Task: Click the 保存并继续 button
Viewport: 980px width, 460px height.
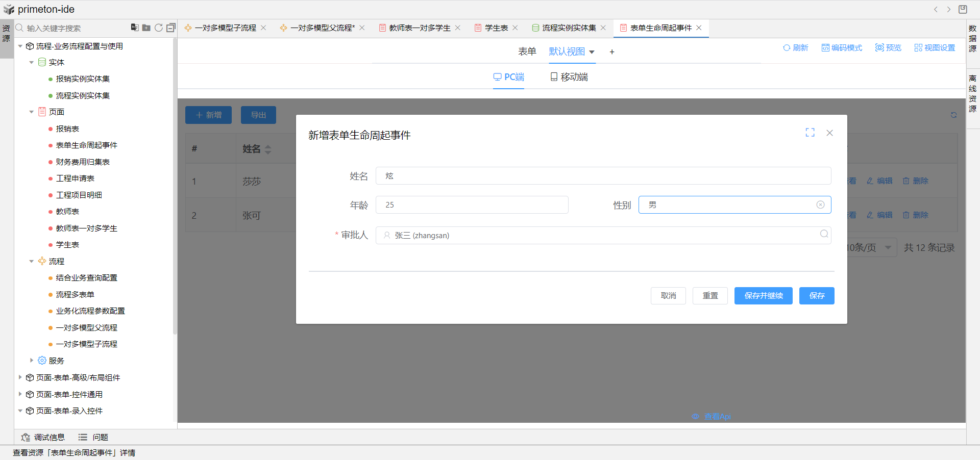Action: [763, 296]
